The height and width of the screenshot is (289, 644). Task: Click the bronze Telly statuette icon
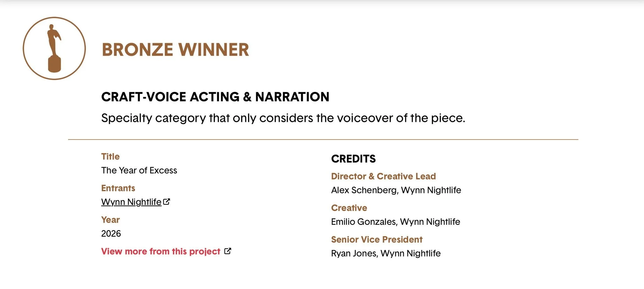point(54,48)
